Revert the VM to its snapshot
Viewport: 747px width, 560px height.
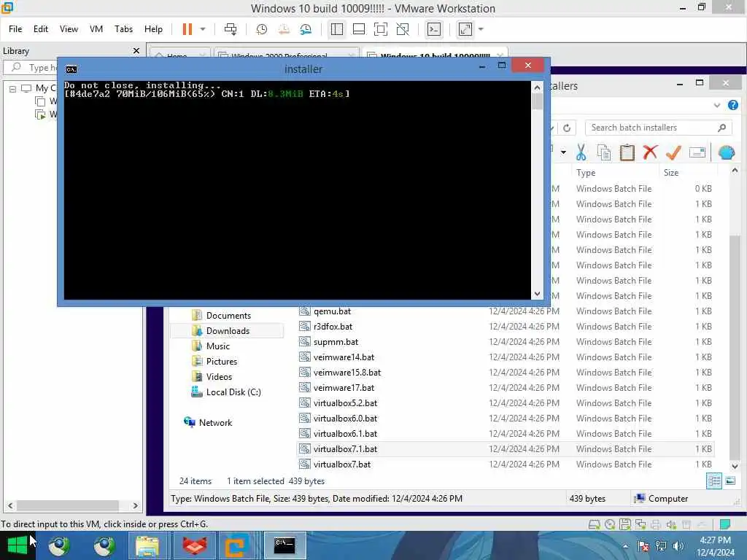pos(284,29)
